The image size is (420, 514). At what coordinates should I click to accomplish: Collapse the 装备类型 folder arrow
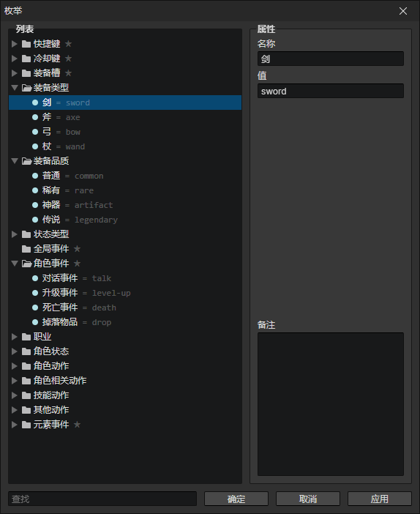tap(15, 88)
